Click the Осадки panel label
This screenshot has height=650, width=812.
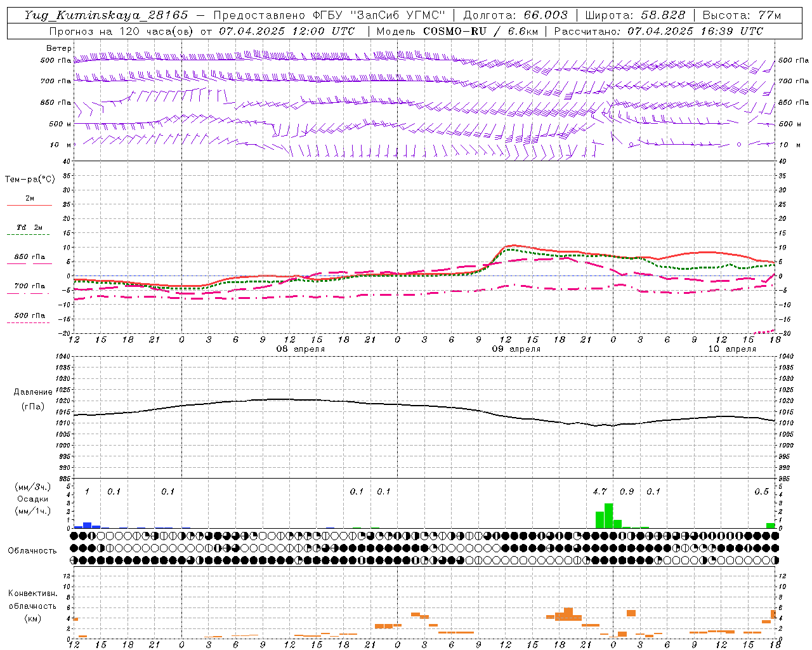pyautogui.click(x=32, y=499)
